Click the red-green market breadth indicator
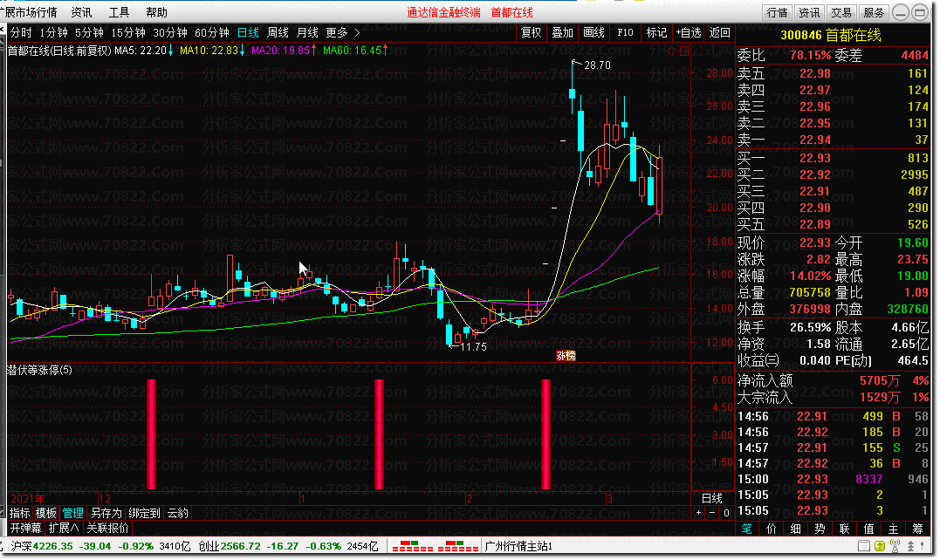Image resolution: width=940 pixels, height=560 pixels. tap(436, 546)
